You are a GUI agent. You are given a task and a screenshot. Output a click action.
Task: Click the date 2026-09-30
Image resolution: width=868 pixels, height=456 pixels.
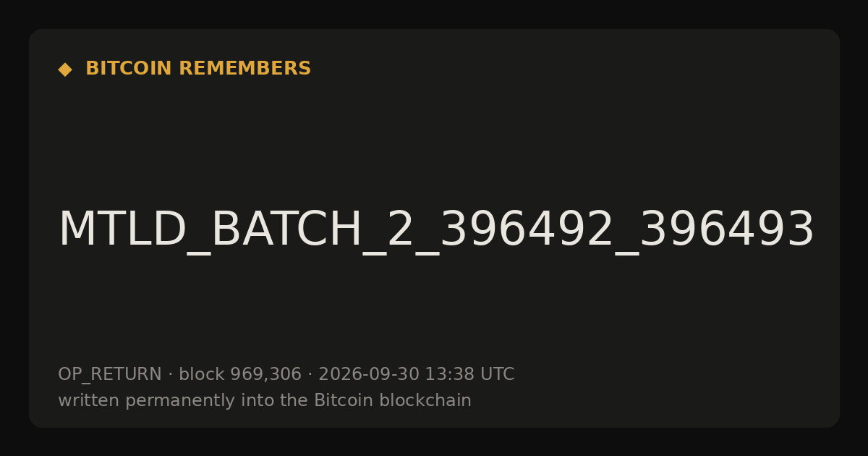pos(369,374)
